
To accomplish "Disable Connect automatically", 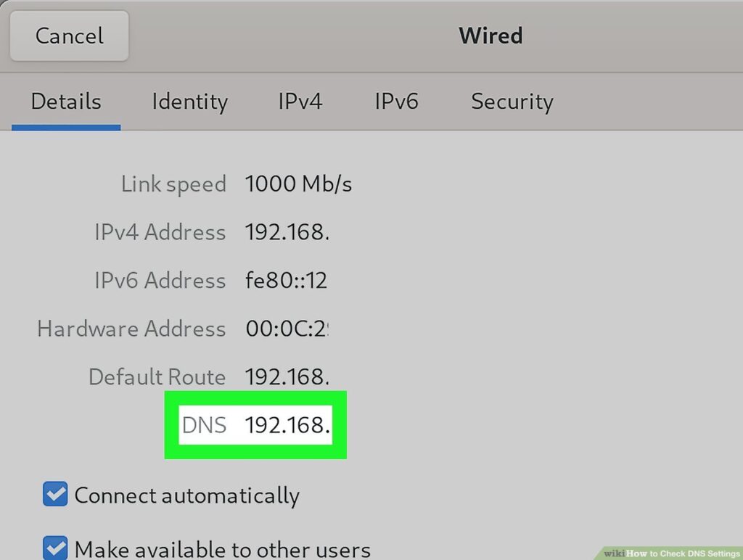I will [55, 495].
